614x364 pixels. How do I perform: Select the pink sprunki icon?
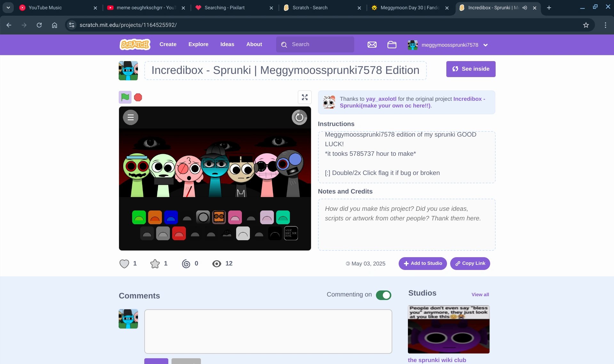pyautogui.click(x=235, y=217)
